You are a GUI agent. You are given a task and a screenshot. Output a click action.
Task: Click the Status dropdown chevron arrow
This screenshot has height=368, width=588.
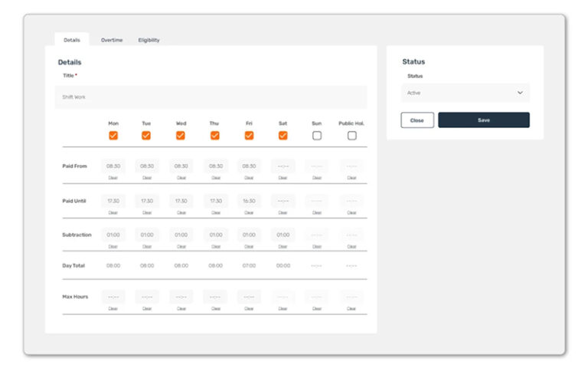520,93
